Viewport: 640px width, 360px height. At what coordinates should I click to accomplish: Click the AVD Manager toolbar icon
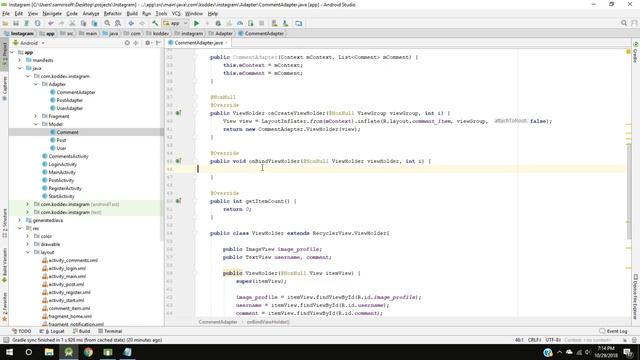(274, 23)
